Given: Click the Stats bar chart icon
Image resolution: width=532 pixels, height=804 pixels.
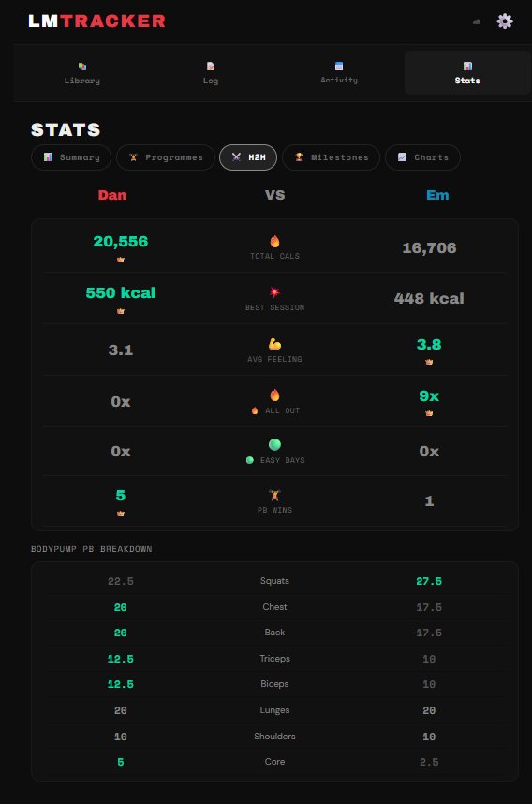Looking at the screenshot, I should 467,67.
